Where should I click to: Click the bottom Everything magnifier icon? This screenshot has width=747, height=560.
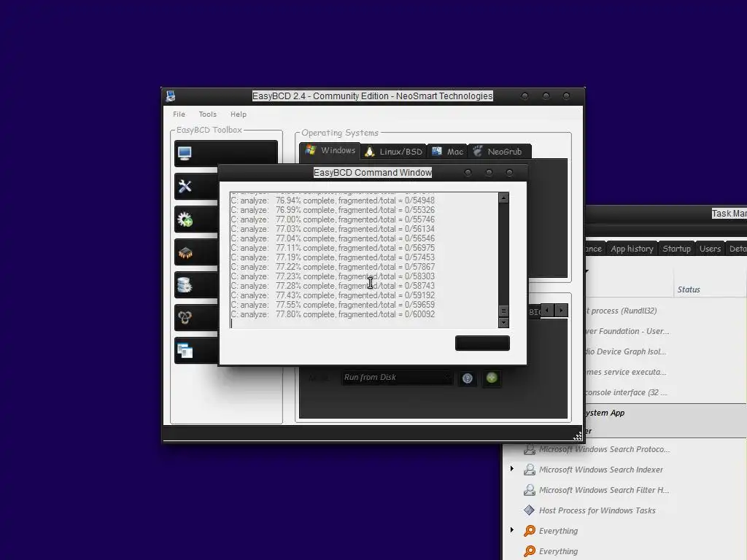point(530,551)
